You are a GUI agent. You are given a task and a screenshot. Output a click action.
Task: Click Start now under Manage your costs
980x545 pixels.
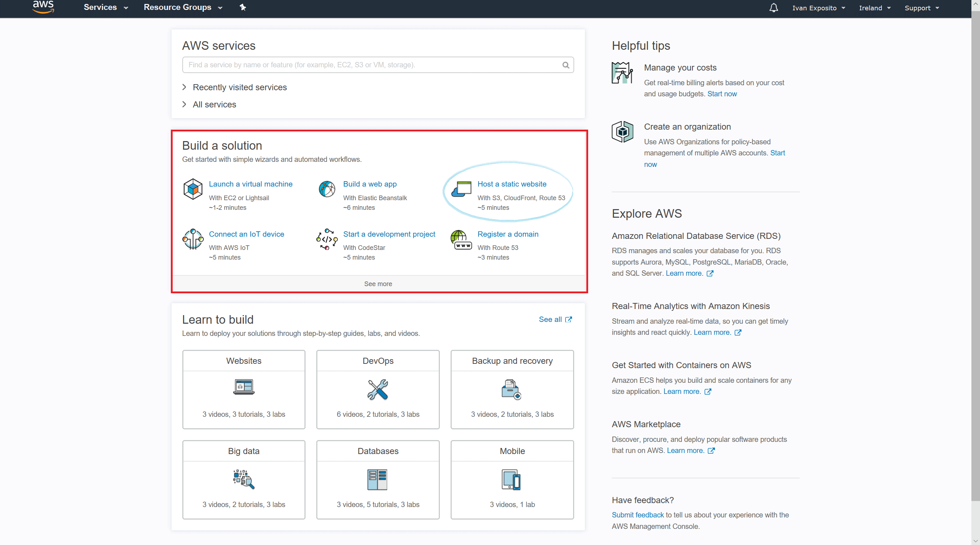point(722,94)
